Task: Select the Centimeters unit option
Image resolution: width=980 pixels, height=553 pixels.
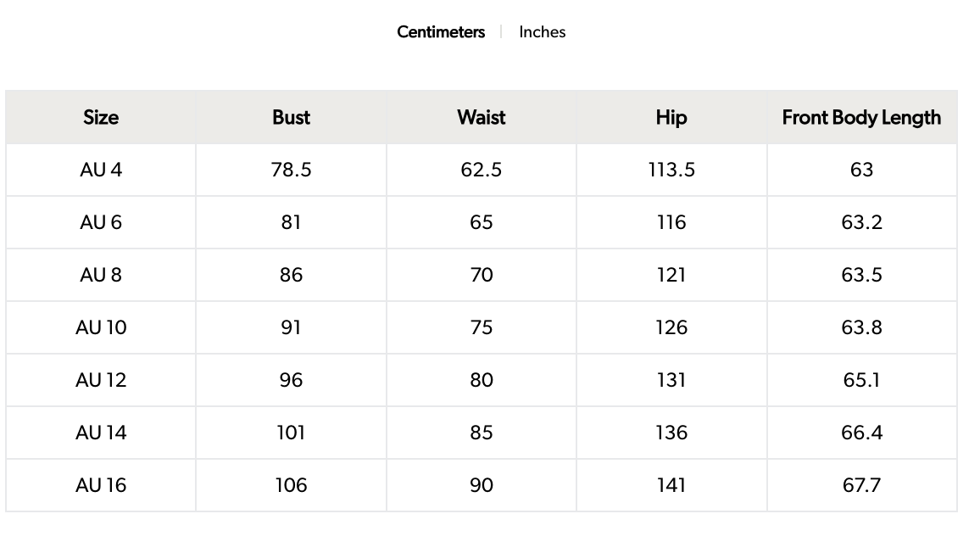Action: pos(441,32)
